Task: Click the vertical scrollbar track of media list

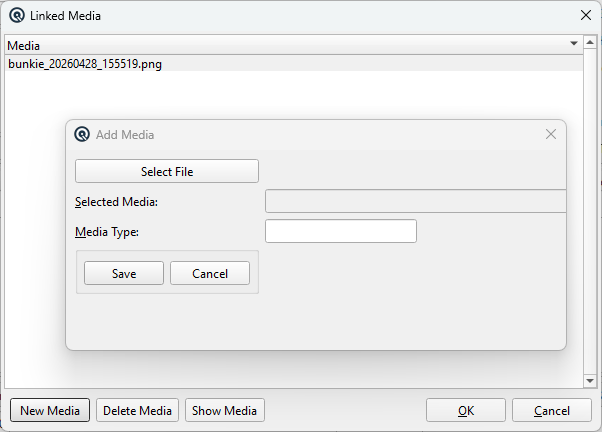Action: [x=590, y=211]
